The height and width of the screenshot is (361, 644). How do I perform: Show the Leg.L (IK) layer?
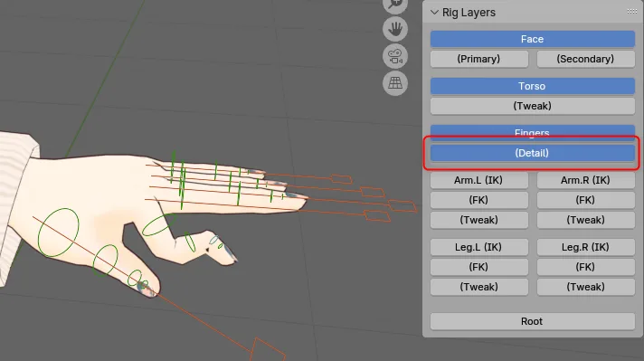(478, 247)
